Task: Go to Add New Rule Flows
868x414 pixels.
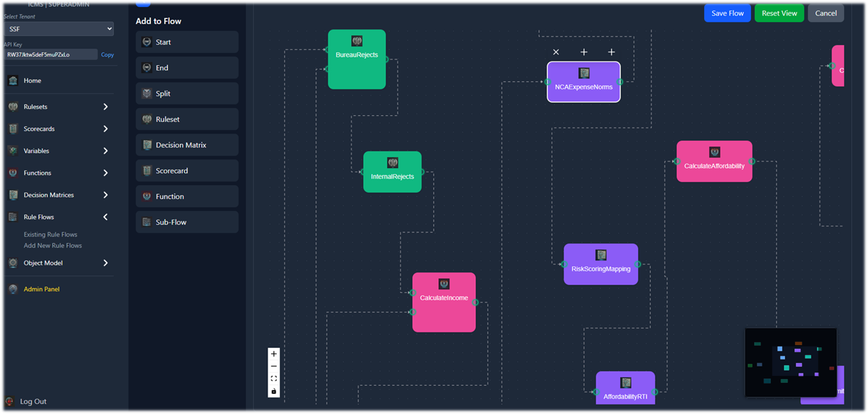Action: point(53,246)
